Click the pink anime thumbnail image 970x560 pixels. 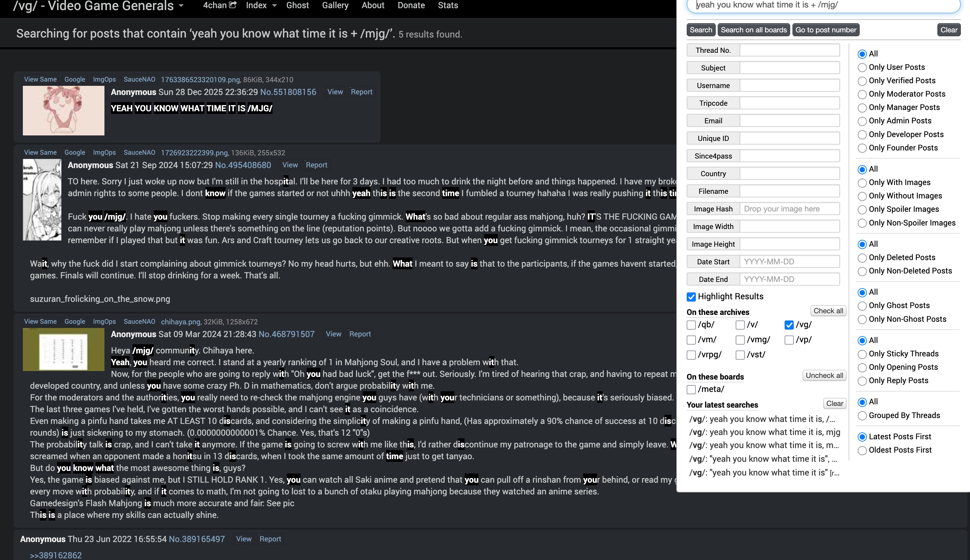pos(63,110)
